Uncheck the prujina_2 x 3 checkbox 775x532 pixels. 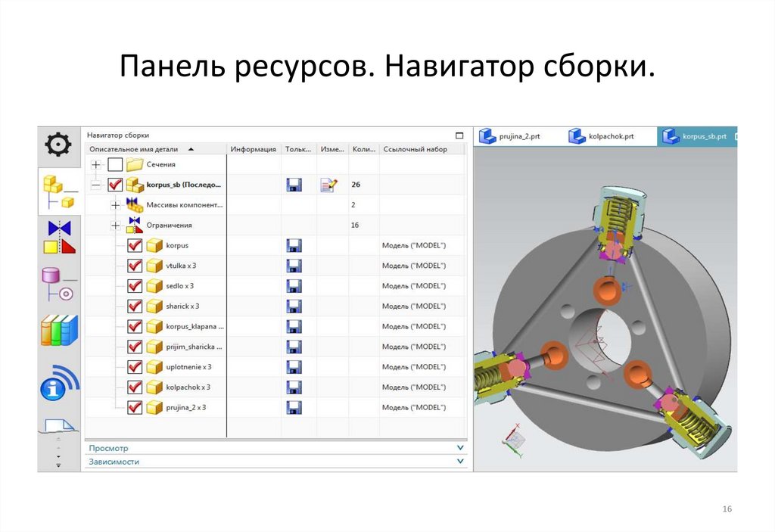135,408
